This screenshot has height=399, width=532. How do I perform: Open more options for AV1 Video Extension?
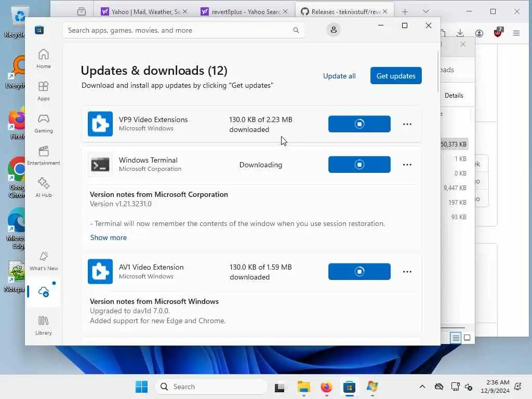407,272
